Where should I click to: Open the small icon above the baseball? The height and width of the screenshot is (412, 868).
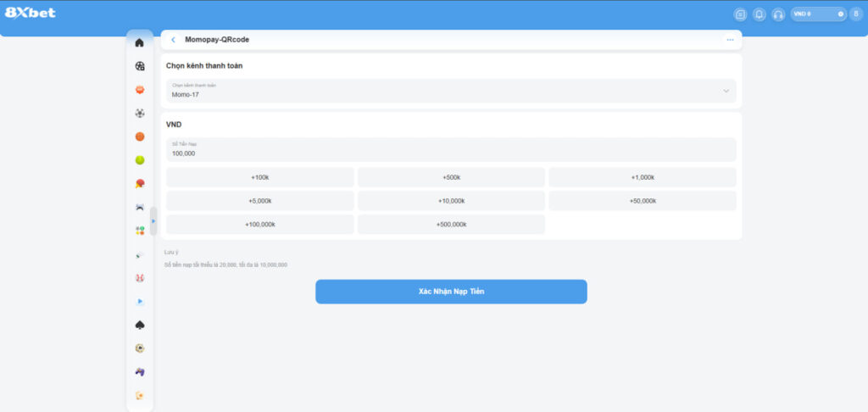[x=140, y=254]
